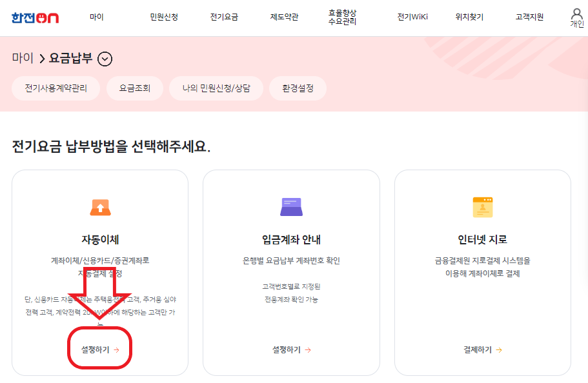The width and height of the screenshot is (588, 383).
Task: Click the yellow browser icon above 인터넷 지로
Action: (x=482, y=206)
